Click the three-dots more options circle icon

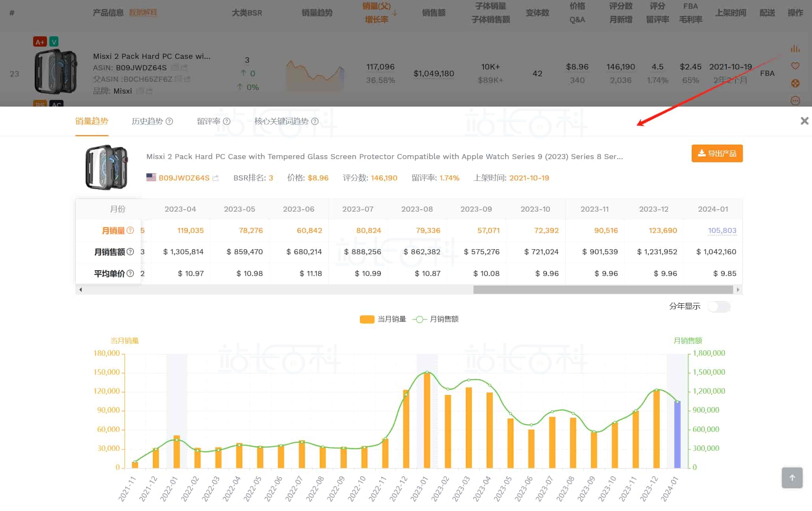pos(795,101)
